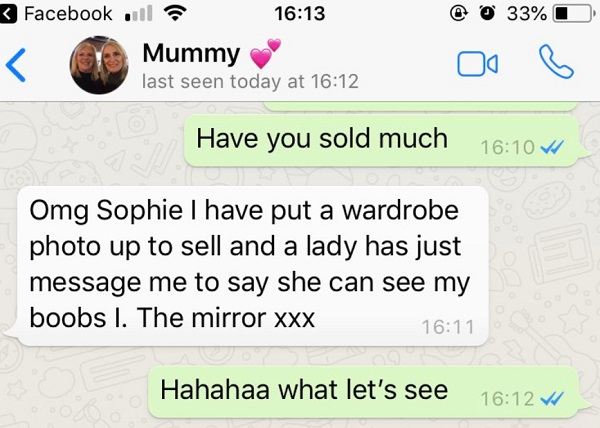Tap the pink hearts emoji beside Mummy
Viewport: 600px width, 428px height.
click(265, 54)
